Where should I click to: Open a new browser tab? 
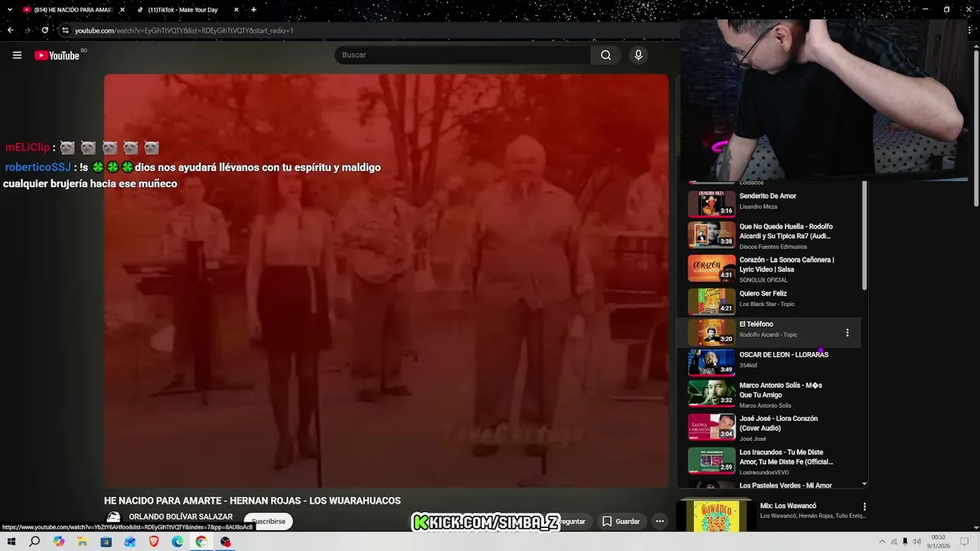pyautogui.click(x=253, y=10)
